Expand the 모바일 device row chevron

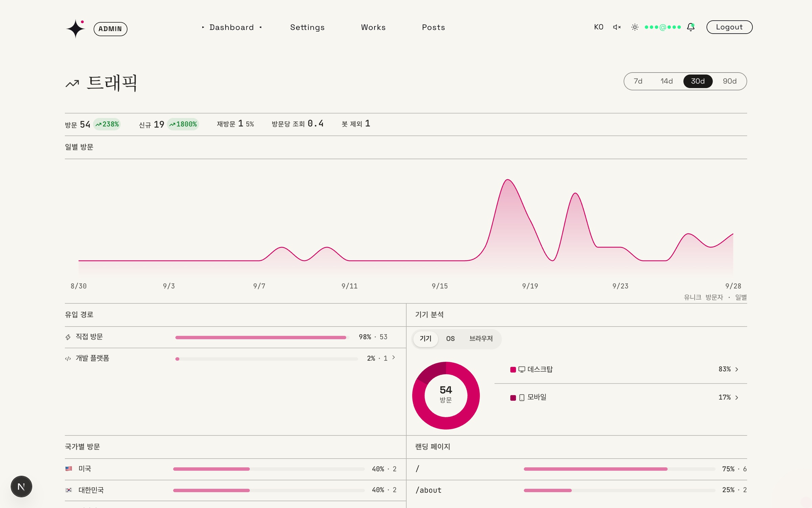pos(737,398)
